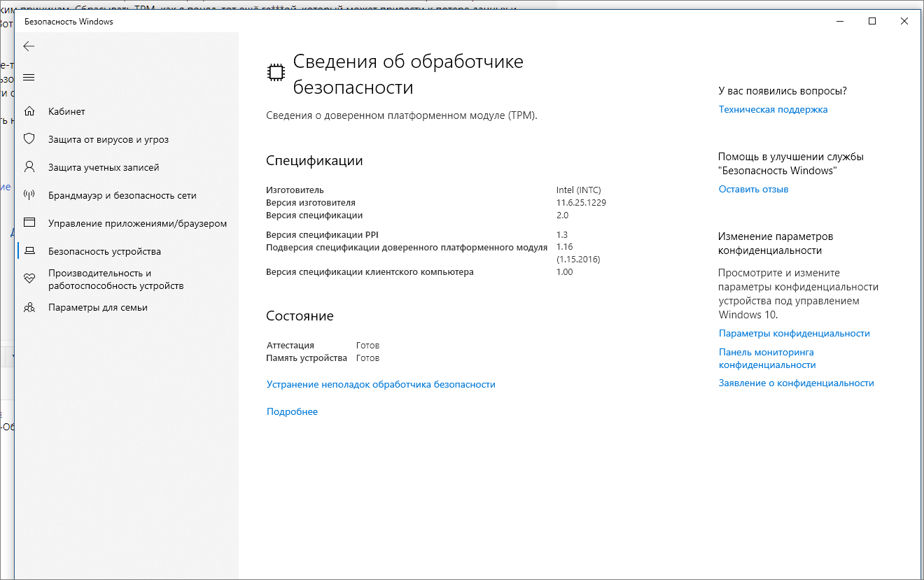Click the PPI specification version value 1.3
924x580 pixels.
pyautogui.click(x=562, y=234)
